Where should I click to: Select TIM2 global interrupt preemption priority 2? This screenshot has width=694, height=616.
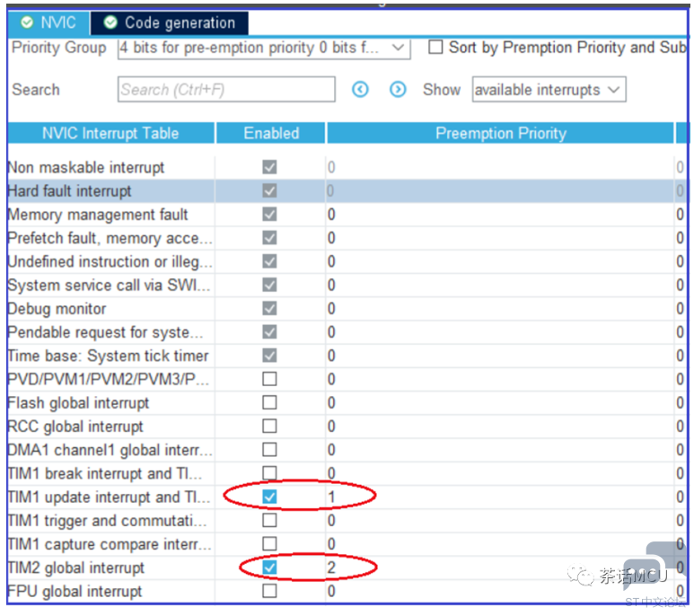pos(331,568)
